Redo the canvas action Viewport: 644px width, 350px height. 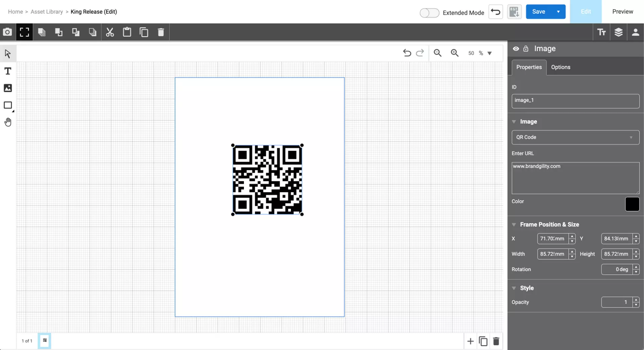420,53
